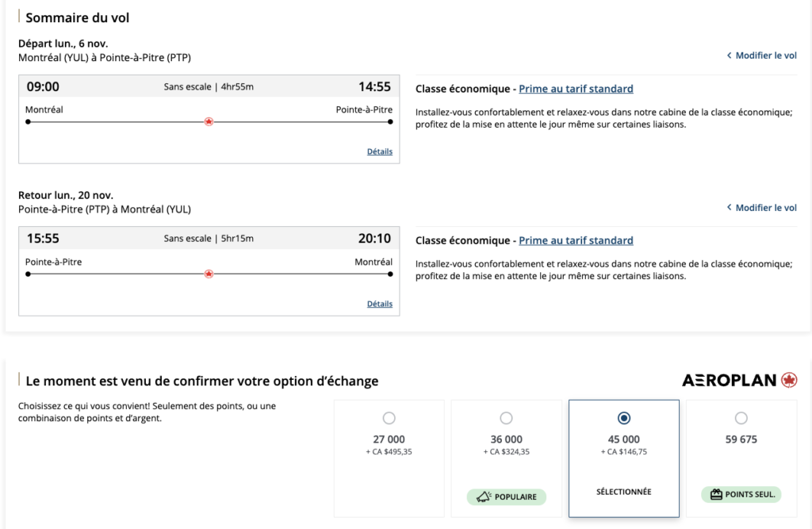The image size is (812, 529).
Task: Click the maple leaf icon on the return flight timeline
Action: pyautogui.click(x=209, y=274)
